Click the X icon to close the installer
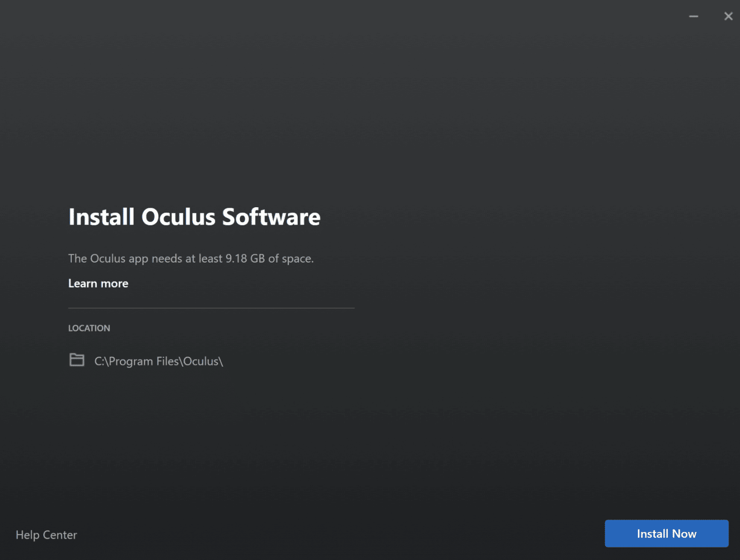 point(728,16)
